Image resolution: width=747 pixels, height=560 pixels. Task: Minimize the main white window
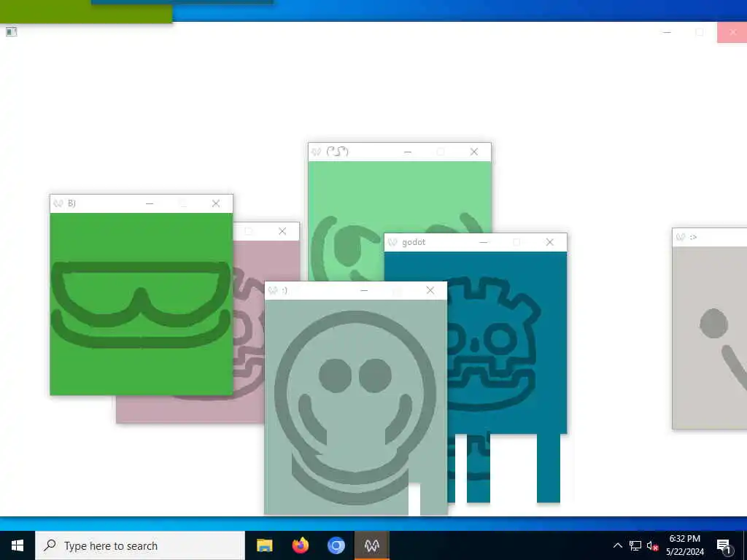point(667,32)
